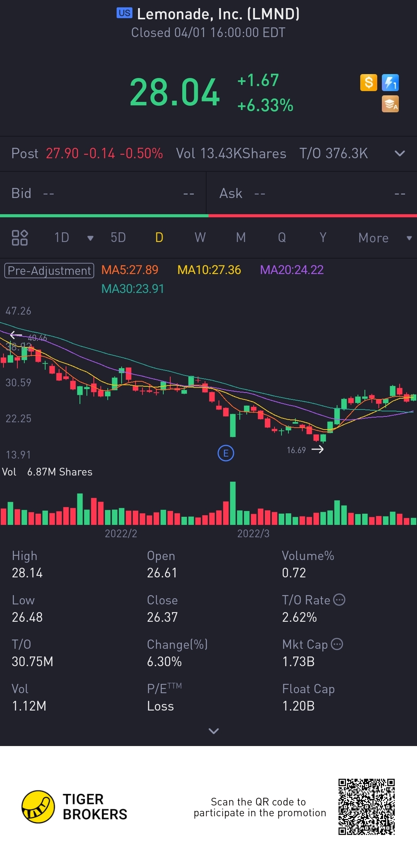Tap the Vol 1.12M value

click(29, 706)
